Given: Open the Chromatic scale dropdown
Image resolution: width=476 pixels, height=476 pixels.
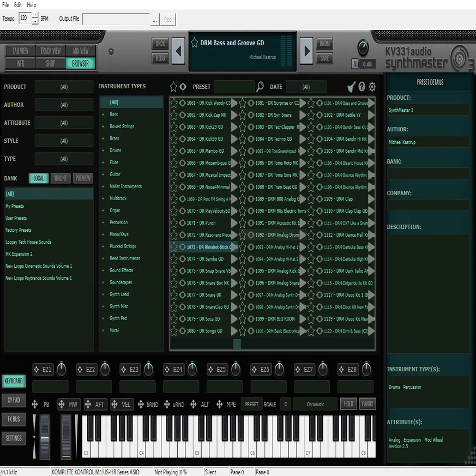Looking at the screenshot, I should pyautogui.click(x=315, y=405).
